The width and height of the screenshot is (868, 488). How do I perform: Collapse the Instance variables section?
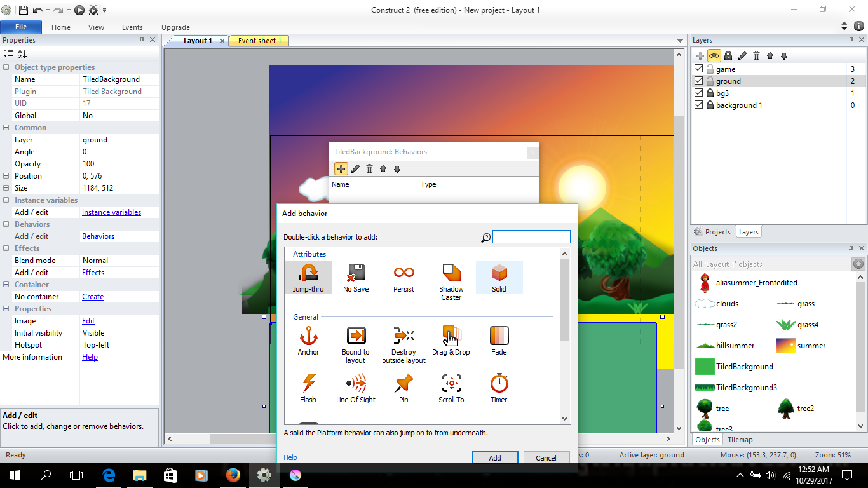click(x=6, y=200)
